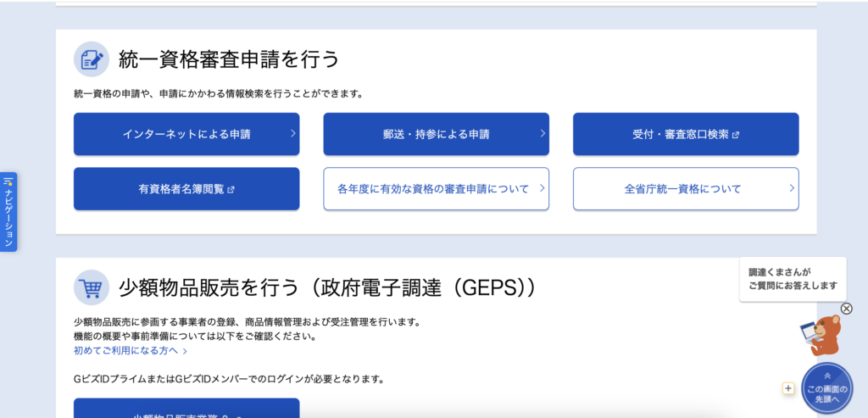Open the ナビゲーション side tab
This screenshot has width=868, height=418.
[x=8, y=212]
